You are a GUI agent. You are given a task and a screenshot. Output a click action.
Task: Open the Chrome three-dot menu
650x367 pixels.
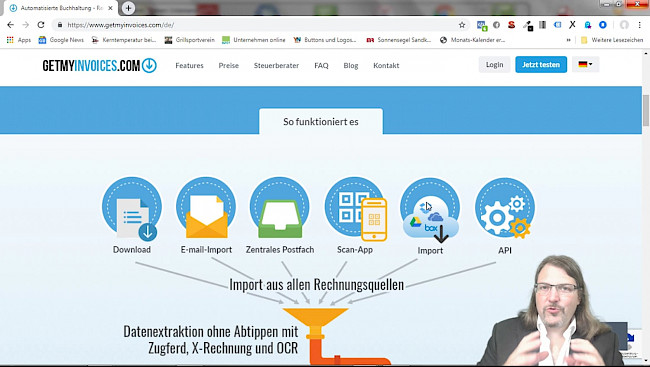[640, 25]
